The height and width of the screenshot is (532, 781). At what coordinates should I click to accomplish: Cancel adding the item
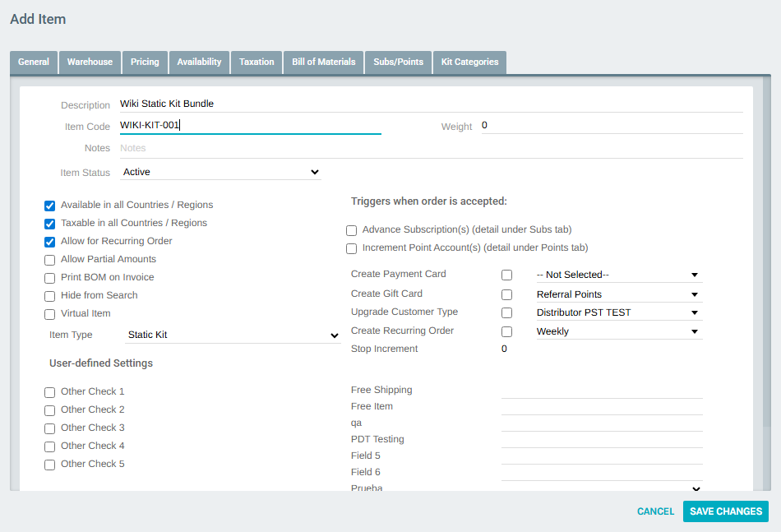(655, 511)
